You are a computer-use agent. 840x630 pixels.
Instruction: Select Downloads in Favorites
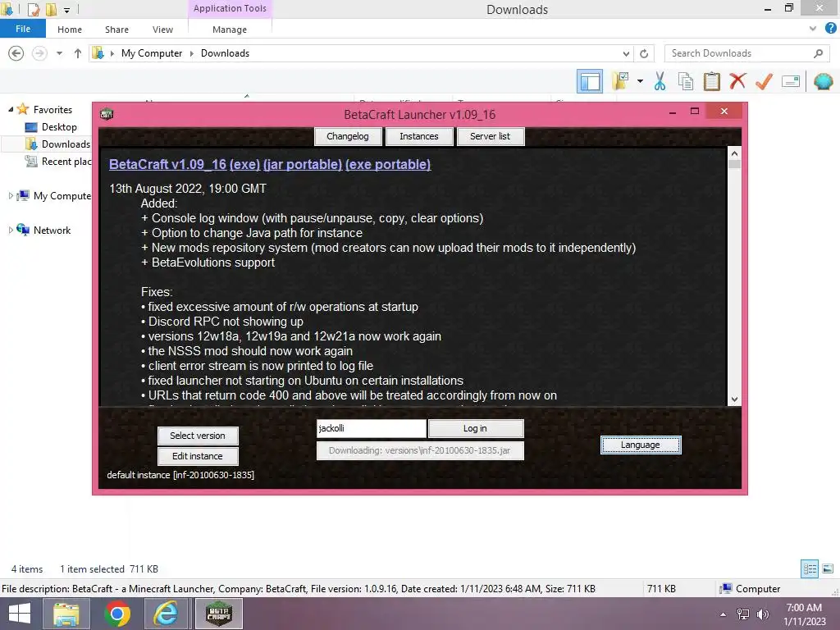click(58, 144)
